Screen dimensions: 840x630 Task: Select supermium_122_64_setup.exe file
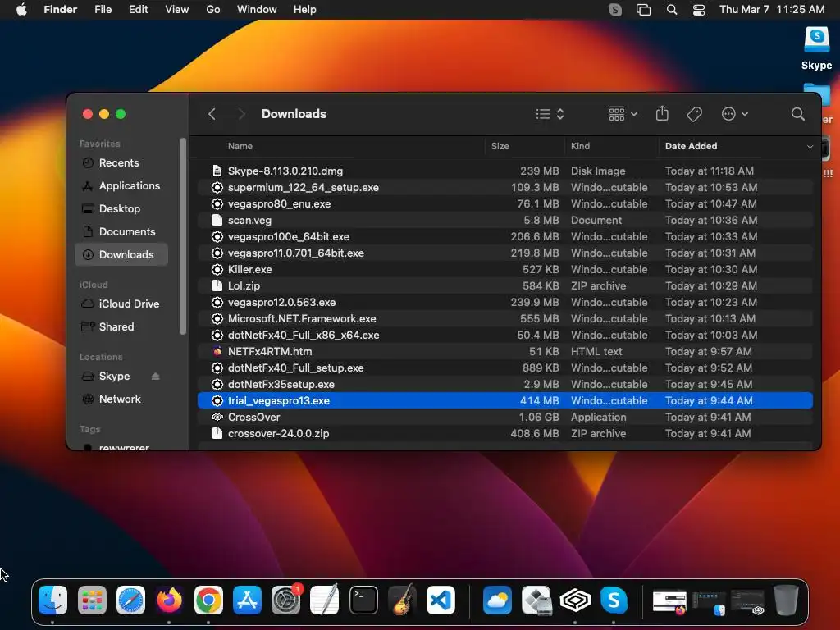coord(505,188)
